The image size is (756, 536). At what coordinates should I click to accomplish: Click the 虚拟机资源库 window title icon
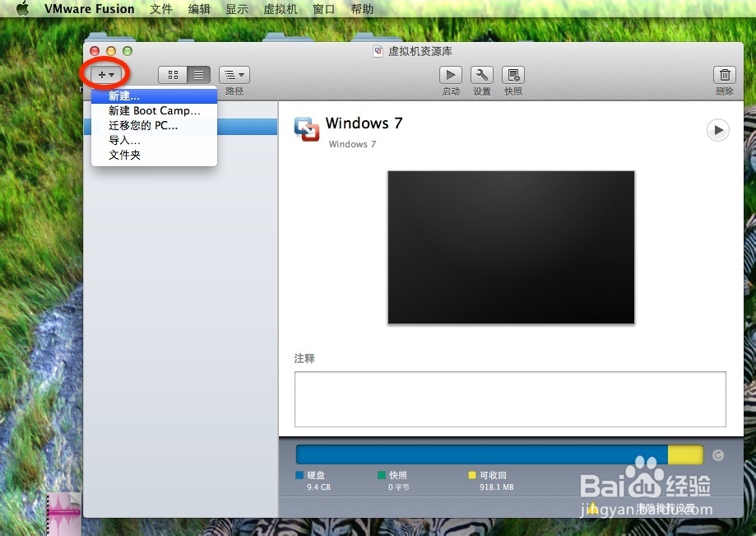click(378, 51)
